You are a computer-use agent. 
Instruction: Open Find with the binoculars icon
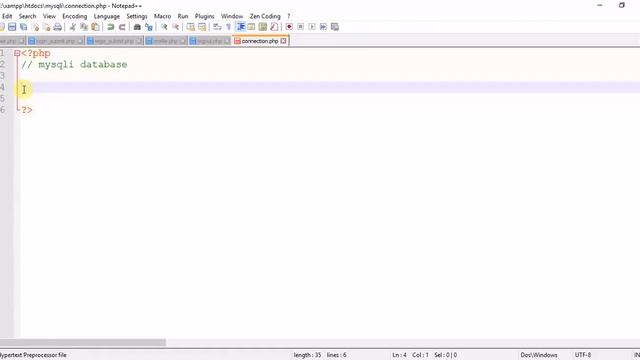pyautogui.click(x=137, y=27)
